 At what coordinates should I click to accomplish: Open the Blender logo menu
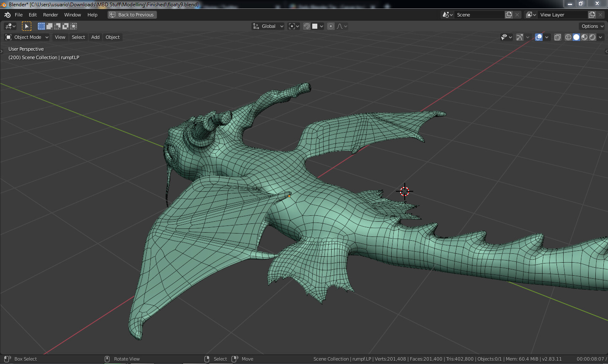click(7, 15)
